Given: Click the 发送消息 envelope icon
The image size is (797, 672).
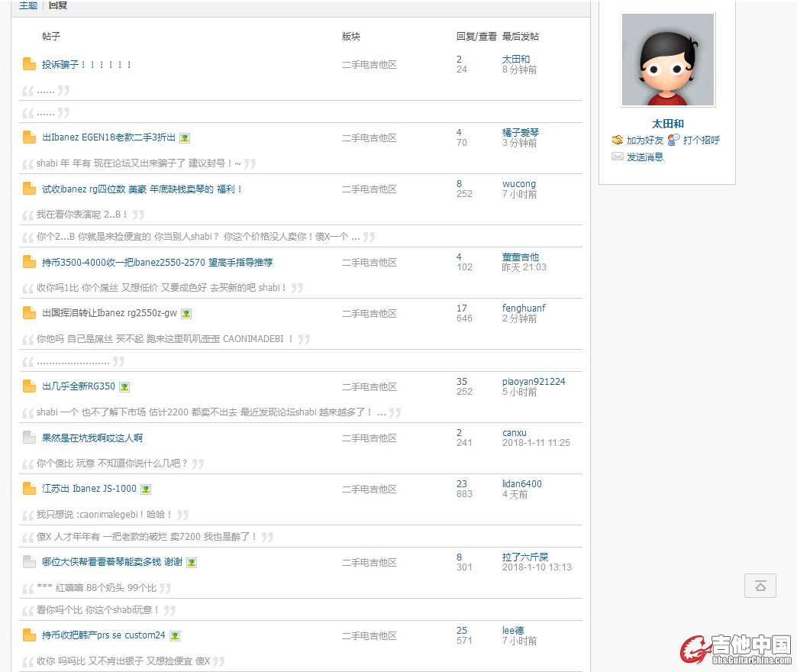Looking at the screenshot, I should (618, 157).
